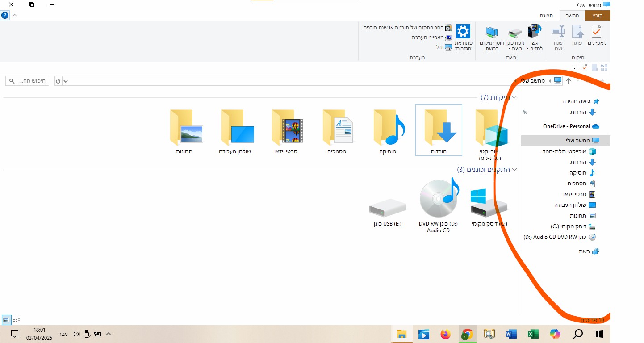This screenshot has height=343, width=644.
Task: Click the נהל button in the ribbon
Action: [444, 47]
